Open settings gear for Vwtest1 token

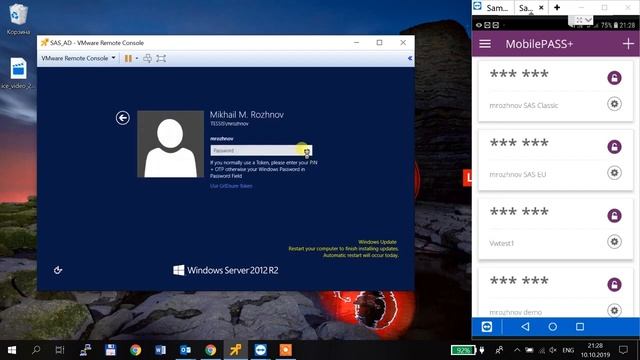pyautogui.click(x=614, y=242)
